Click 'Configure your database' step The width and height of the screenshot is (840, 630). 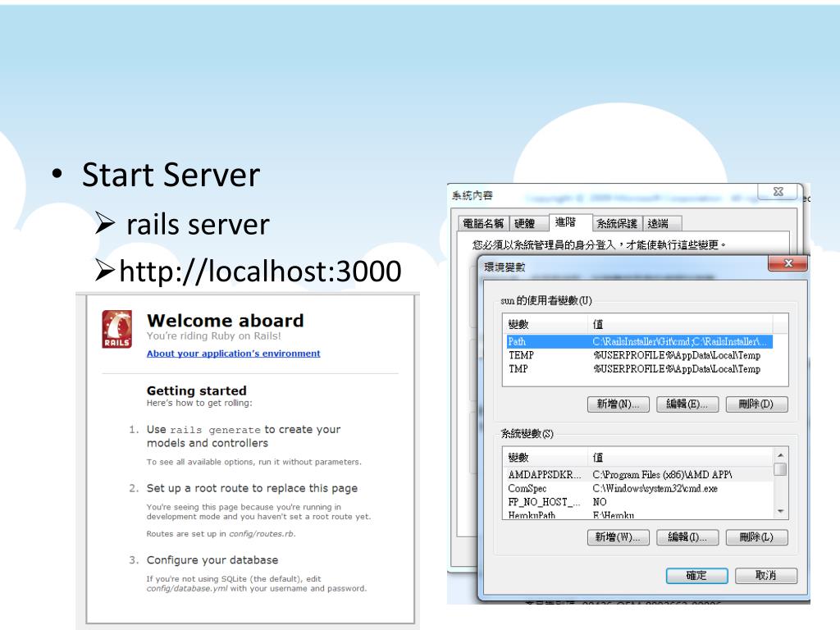tap(212, 559)
